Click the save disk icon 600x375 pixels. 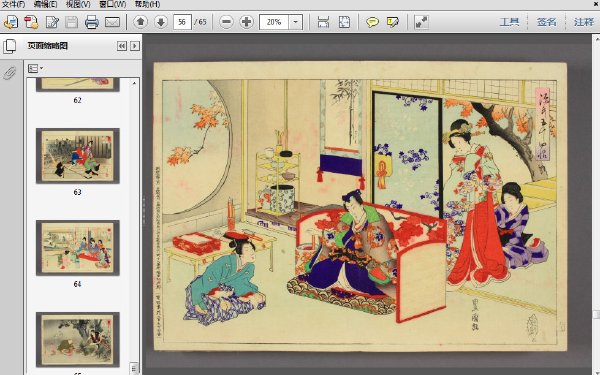pyautogui.click(x=72, y=22)
